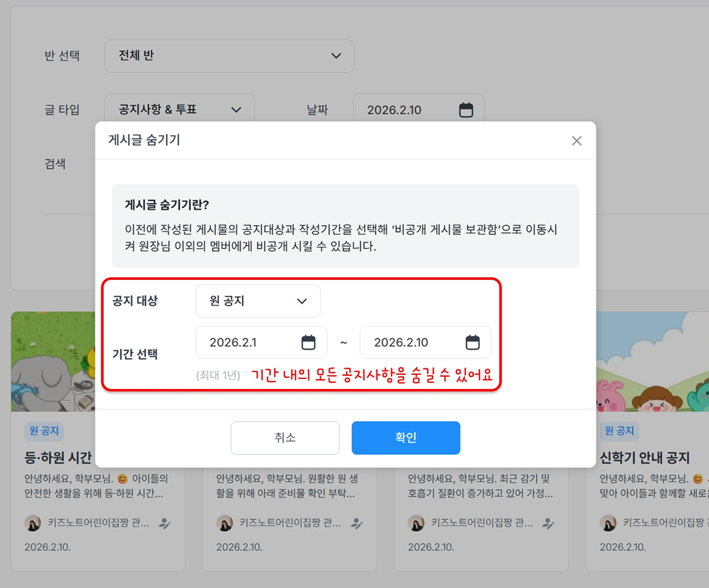
Task: Open the dialog's end date calendar icon
Action: [x=472, y=342]
